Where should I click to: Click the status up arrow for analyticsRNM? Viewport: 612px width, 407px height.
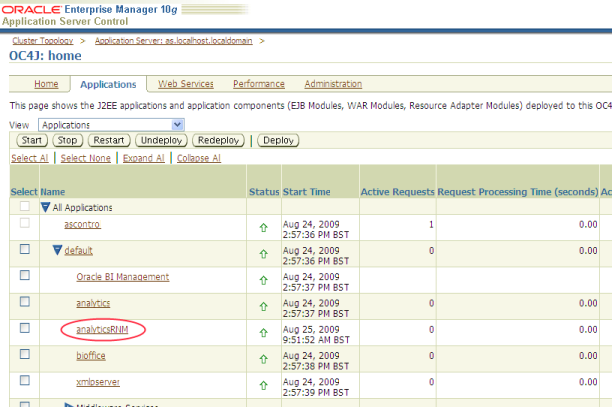(263, 333)
